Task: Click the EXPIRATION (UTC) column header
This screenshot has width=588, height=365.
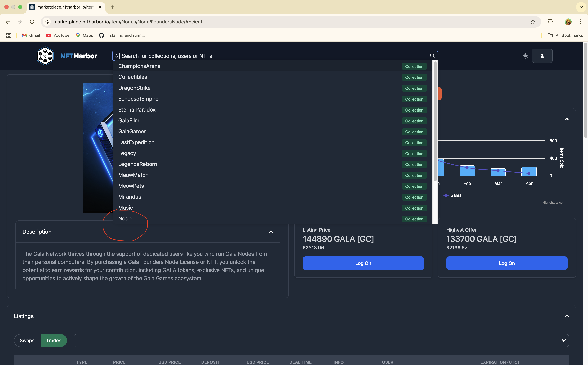Action: pos(500,362)
